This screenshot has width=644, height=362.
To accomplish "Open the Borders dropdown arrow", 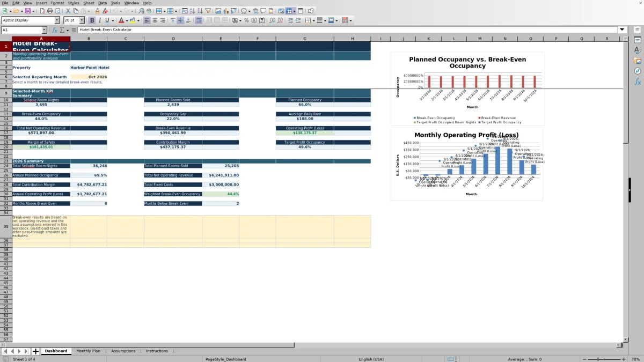I will 314,20.
